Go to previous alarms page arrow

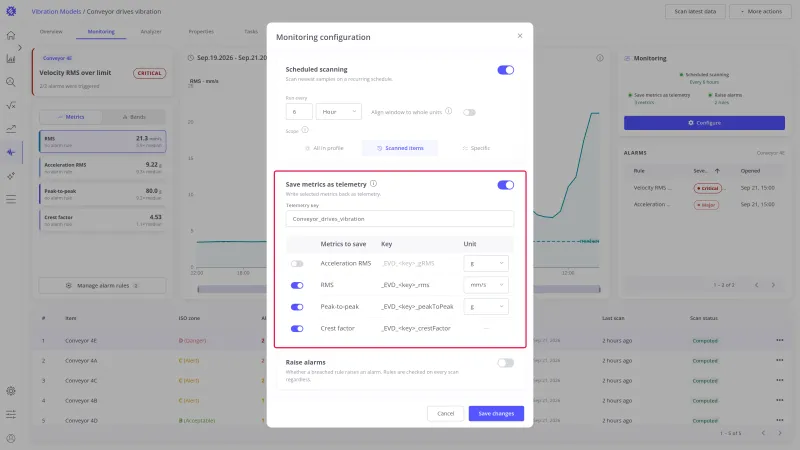[757, 285]
